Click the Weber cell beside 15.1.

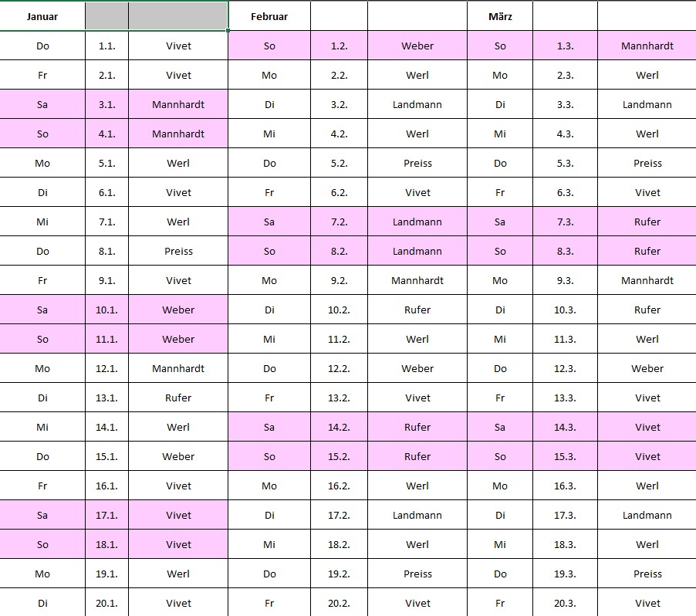point(178,456)
